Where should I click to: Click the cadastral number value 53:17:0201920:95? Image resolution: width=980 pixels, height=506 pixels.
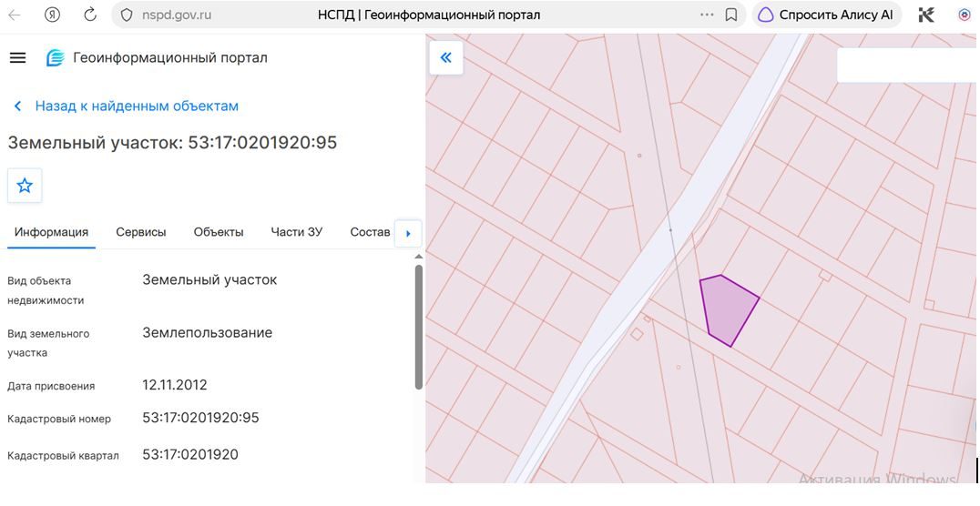tap(200, 418)
